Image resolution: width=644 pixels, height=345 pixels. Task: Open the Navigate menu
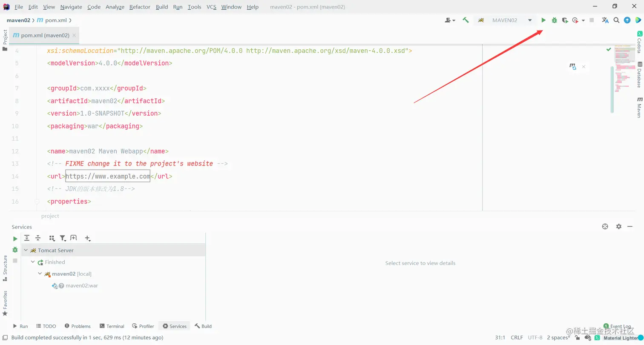click(71, 7)
